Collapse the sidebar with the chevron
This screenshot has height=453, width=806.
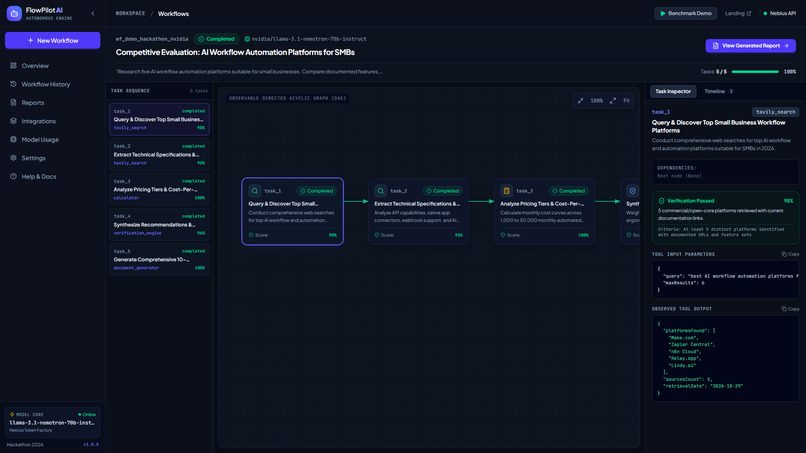93,13
